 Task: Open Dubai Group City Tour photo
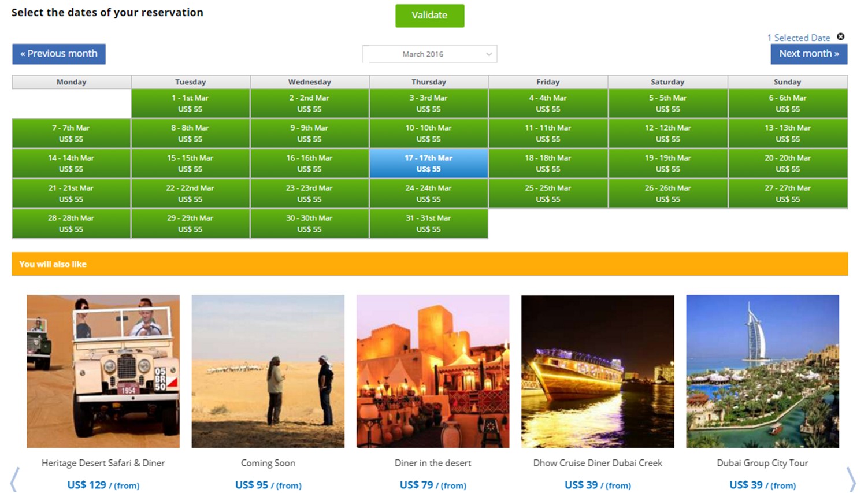[x=763, y=372]
